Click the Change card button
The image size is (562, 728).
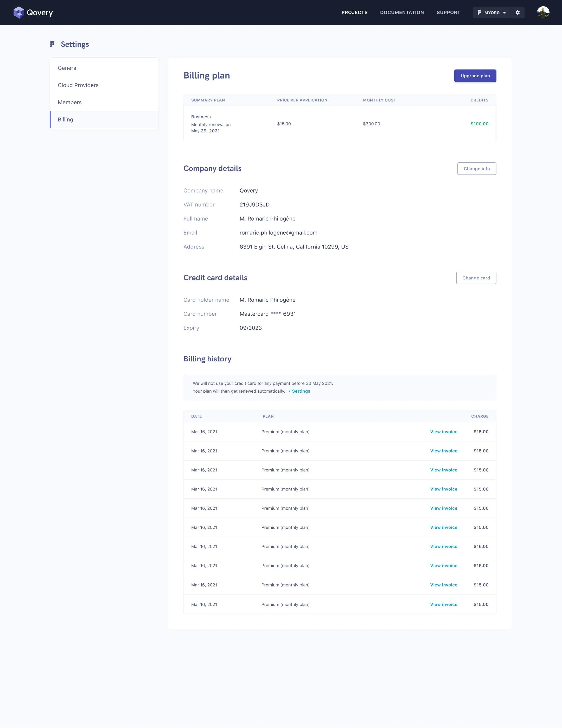click(476, 278)
